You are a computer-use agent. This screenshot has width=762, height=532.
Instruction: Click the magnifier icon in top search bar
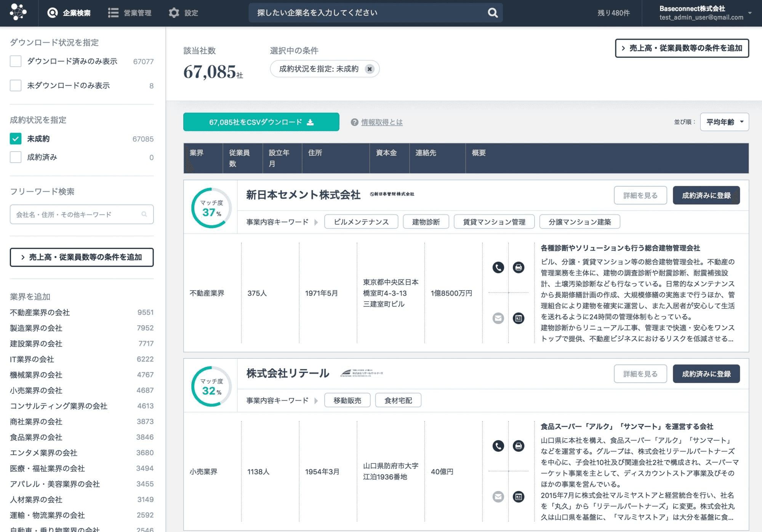click(x=493, y=13)
